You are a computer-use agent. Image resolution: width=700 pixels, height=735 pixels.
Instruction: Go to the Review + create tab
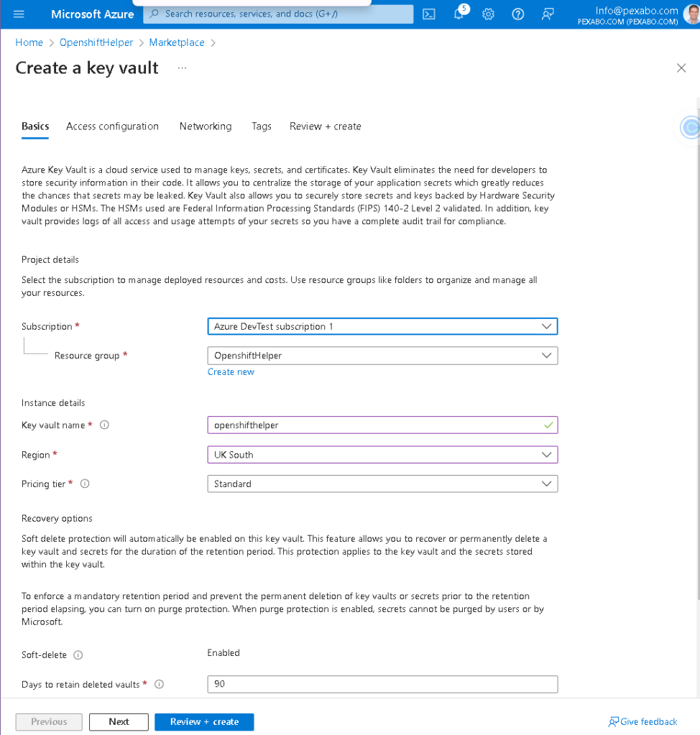[326, 126]
